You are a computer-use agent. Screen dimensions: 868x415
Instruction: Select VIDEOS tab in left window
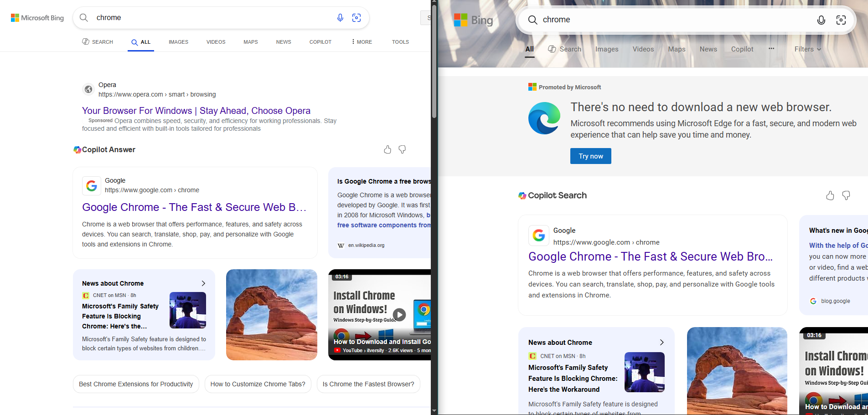click(x=216, y=42)
